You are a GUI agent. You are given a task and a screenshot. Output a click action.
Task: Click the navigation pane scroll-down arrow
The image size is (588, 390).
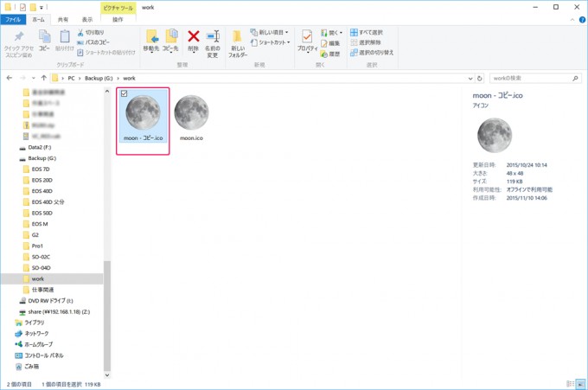pyautogui.click(x=107, y=374)
